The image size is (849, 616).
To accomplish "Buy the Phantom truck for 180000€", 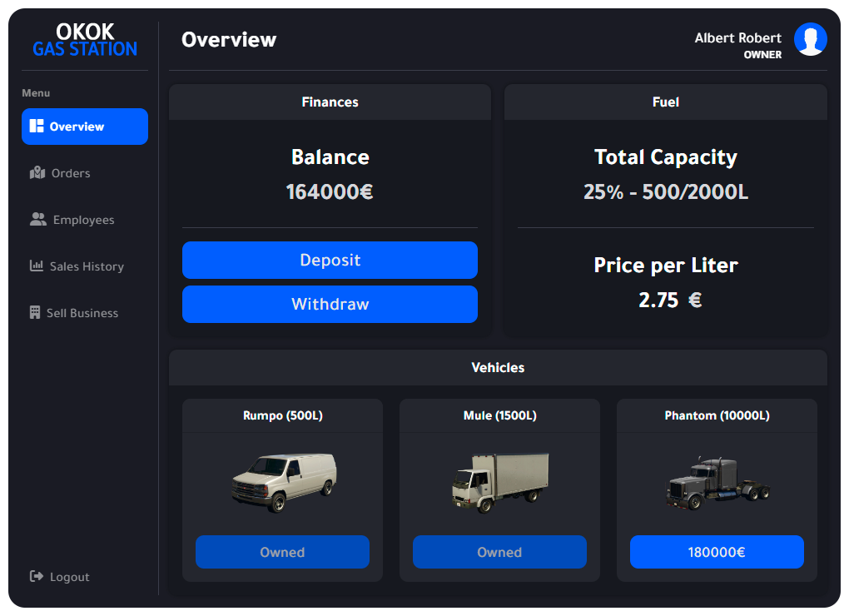I will [x=717, y=552].
